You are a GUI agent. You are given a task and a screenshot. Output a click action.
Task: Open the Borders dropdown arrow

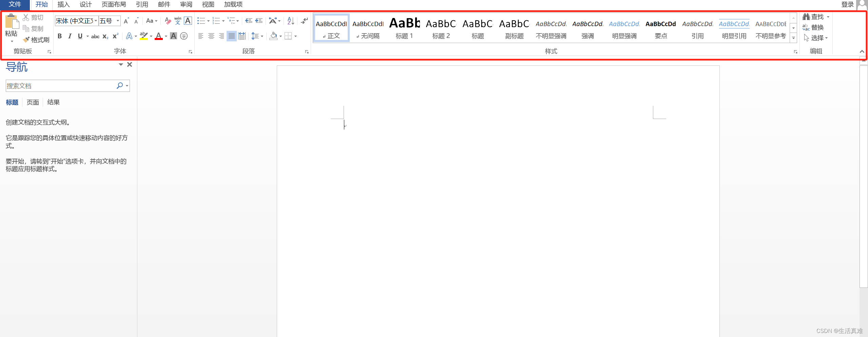(x=296, y=36)
